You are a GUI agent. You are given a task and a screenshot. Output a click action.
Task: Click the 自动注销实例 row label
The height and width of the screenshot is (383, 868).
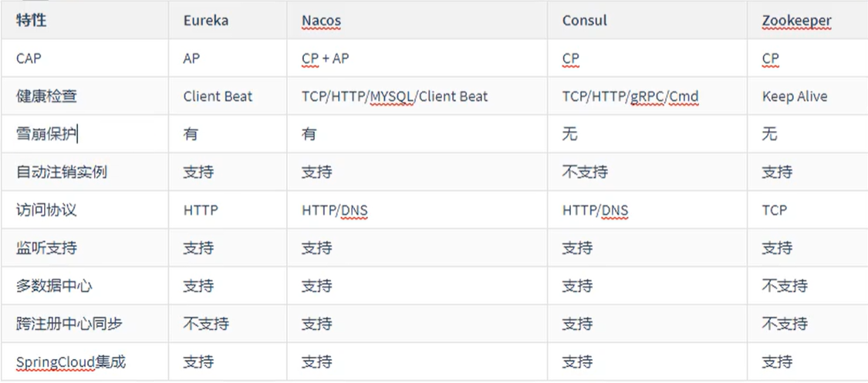61,172
